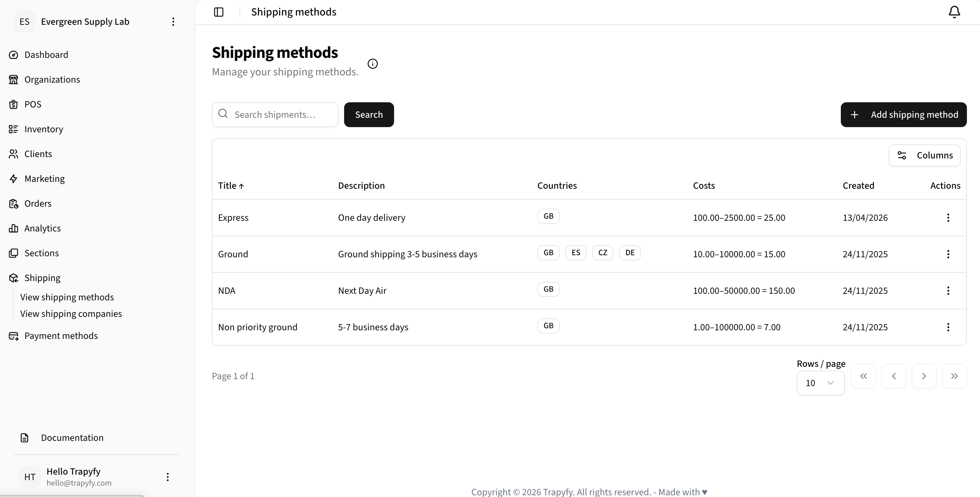Sort by Title column header

[x=231, y=186]
